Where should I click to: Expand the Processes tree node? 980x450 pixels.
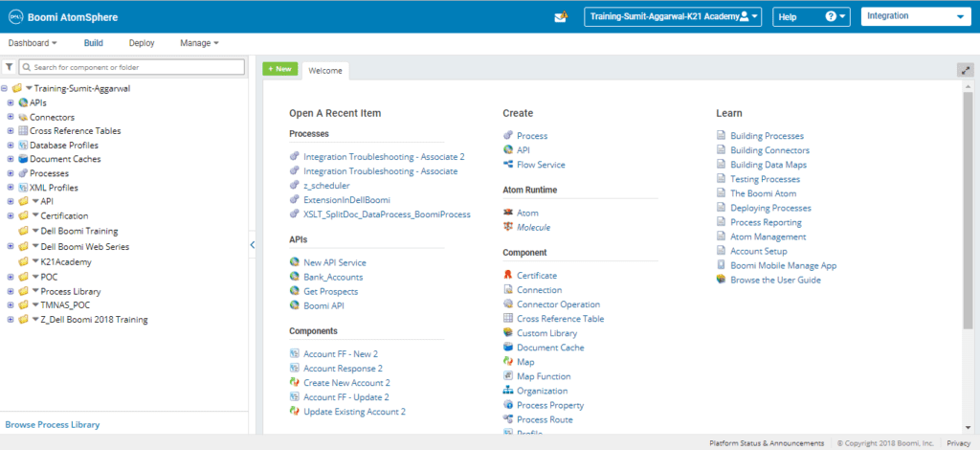tap(11, 173)
